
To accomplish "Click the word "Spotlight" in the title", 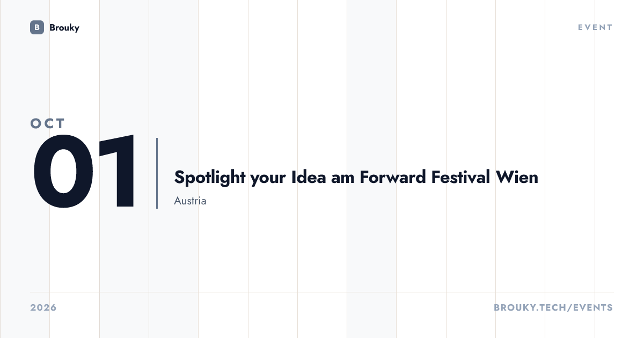I will (210, 178).
